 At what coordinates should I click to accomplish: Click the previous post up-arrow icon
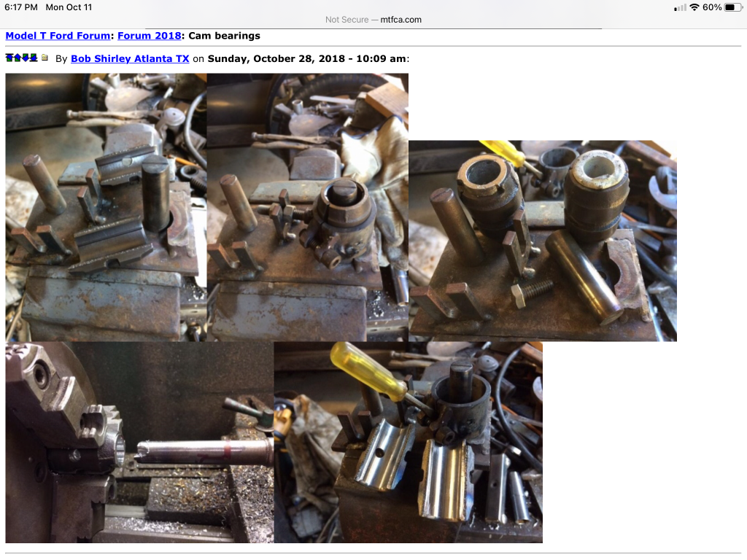coord(18,58)
